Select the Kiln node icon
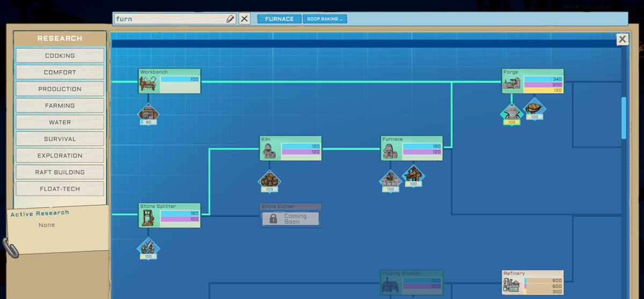644x299 pixels. pyautogui.click(x=270, y=151)
